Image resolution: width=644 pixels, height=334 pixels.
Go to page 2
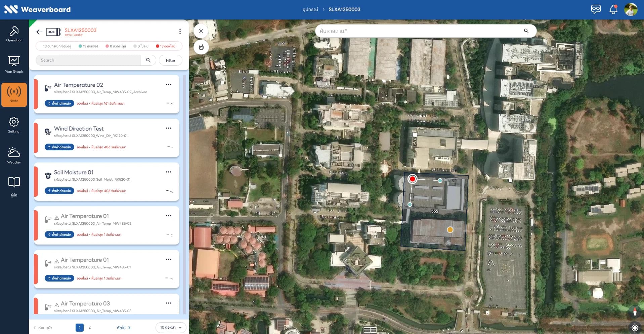[x=90, y=327]
